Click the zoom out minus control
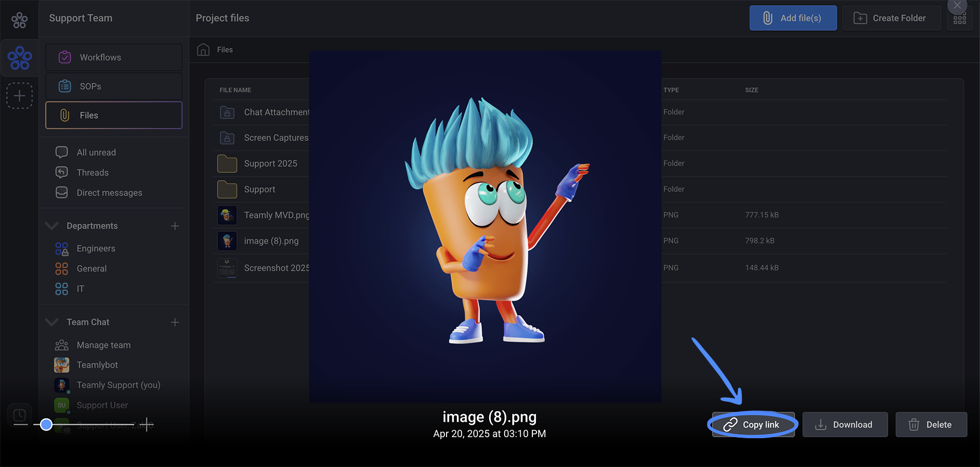980x467 pixels. (x=21, y=424)
